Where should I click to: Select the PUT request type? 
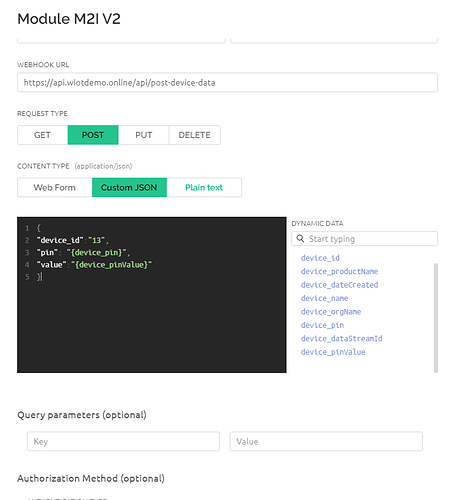[x=144, y=135]
